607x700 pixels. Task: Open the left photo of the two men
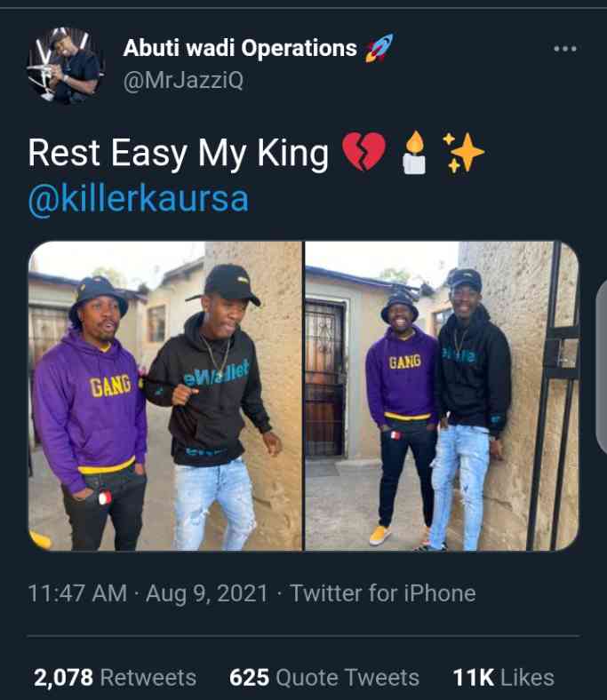point(165,396)
